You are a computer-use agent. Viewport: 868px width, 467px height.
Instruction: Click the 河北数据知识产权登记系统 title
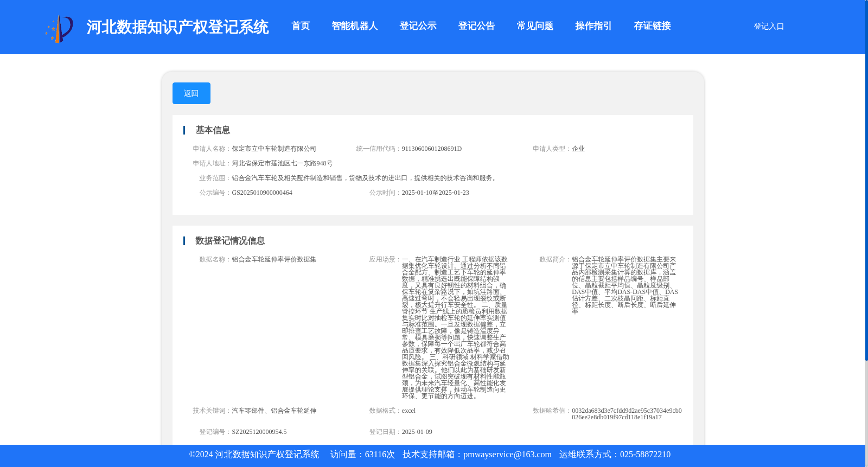177,27
